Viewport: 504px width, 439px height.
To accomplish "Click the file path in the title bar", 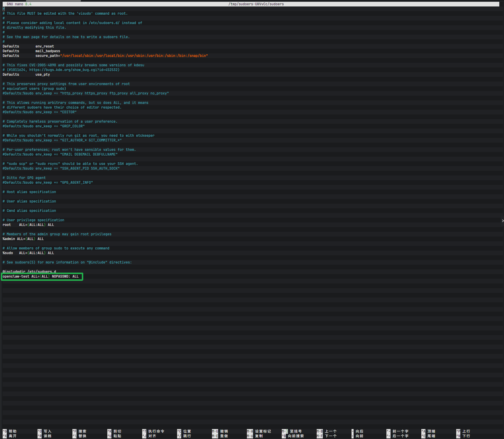I will 256,4.
